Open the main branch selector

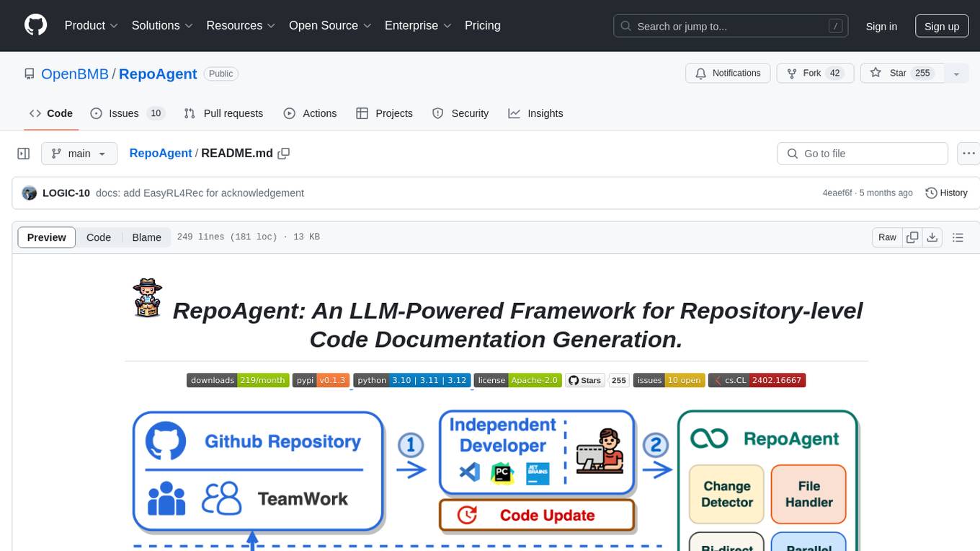(x=79, y=154)
